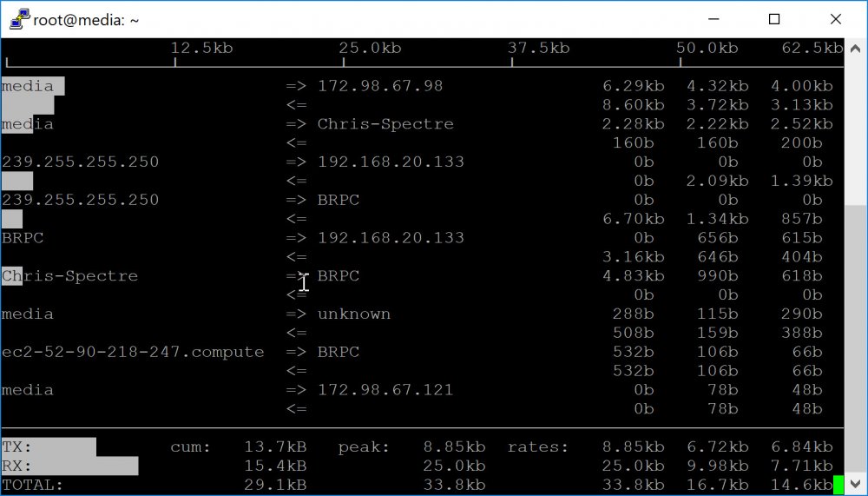Click the 16.7kb total rate value
Viewport: 868px width, 496px height.
(718, 485)
